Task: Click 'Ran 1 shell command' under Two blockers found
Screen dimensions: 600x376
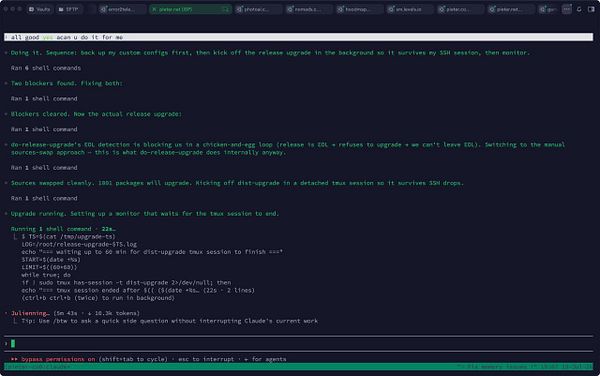Action: (x=44, y=99)
